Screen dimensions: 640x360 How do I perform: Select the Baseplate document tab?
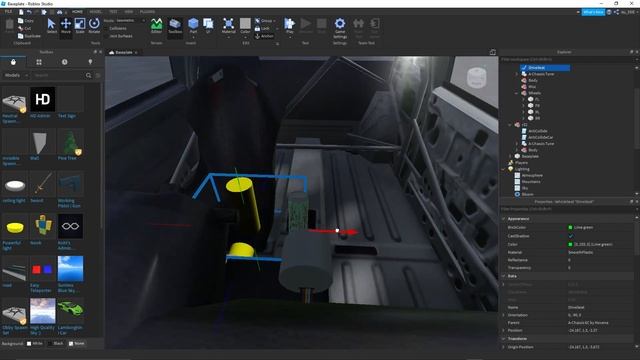pos(123,52)
